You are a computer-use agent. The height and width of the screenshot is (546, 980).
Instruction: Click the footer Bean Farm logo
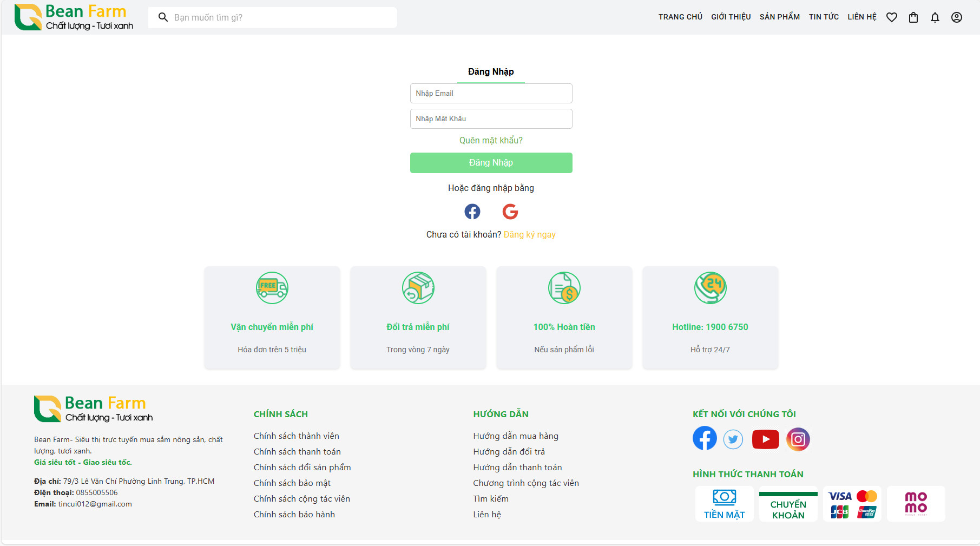click(93, 409)
